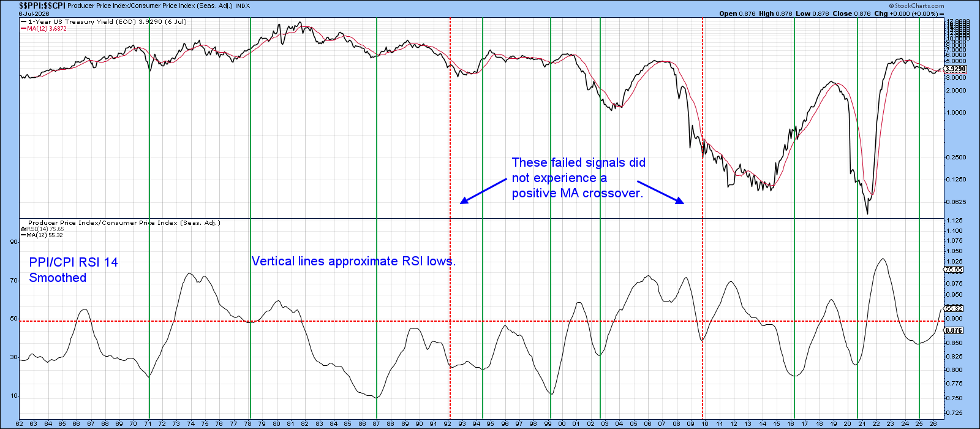The width and height of the screenshot is (980, 429).
Task: Click the 'Low 0.876' value in header
Action: [x=812, y=13]
